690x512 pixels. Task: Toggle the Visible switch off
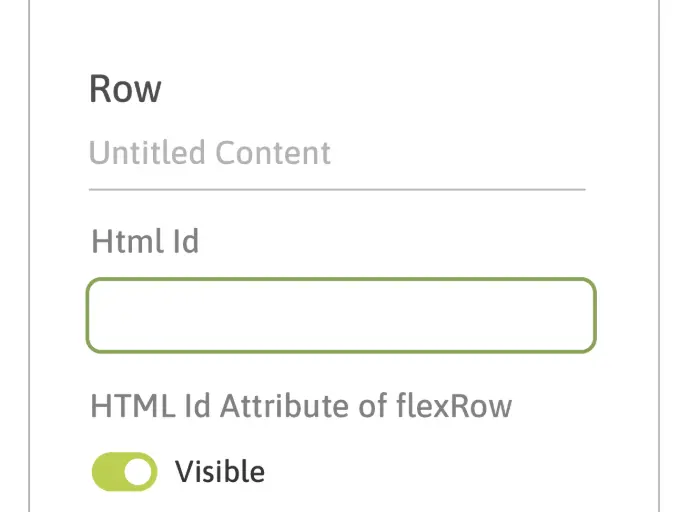coord(125,472)
